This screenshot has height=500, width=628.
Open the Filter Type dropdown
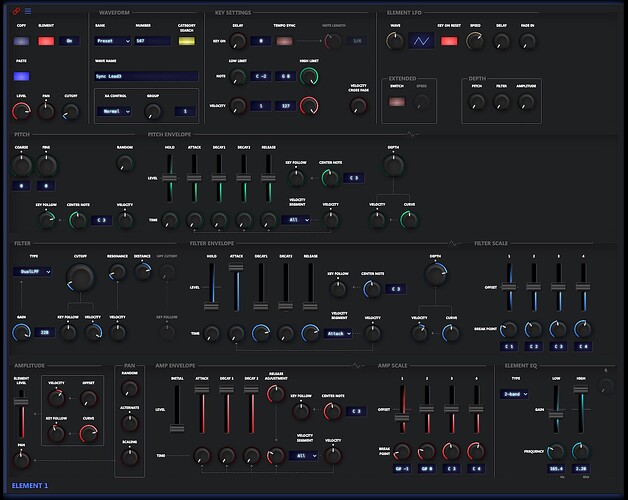tap(32, 272)
